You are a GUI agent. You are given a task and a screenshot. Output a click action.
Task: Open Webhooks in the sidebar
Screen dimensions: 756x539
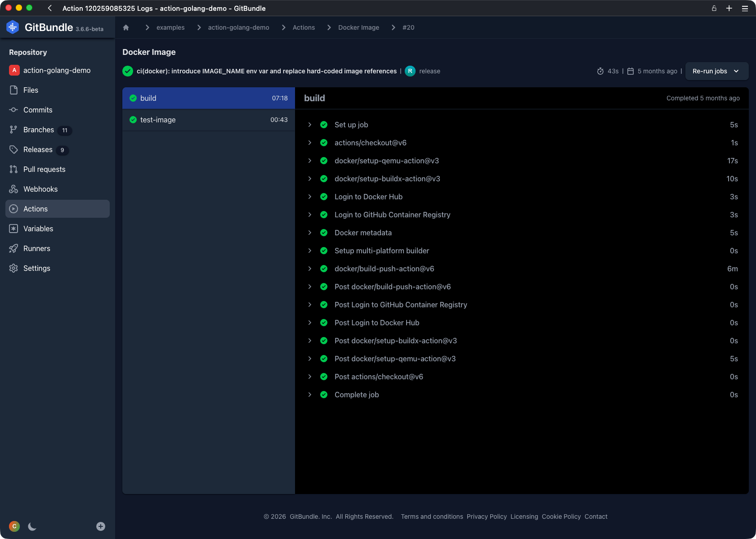58,189
